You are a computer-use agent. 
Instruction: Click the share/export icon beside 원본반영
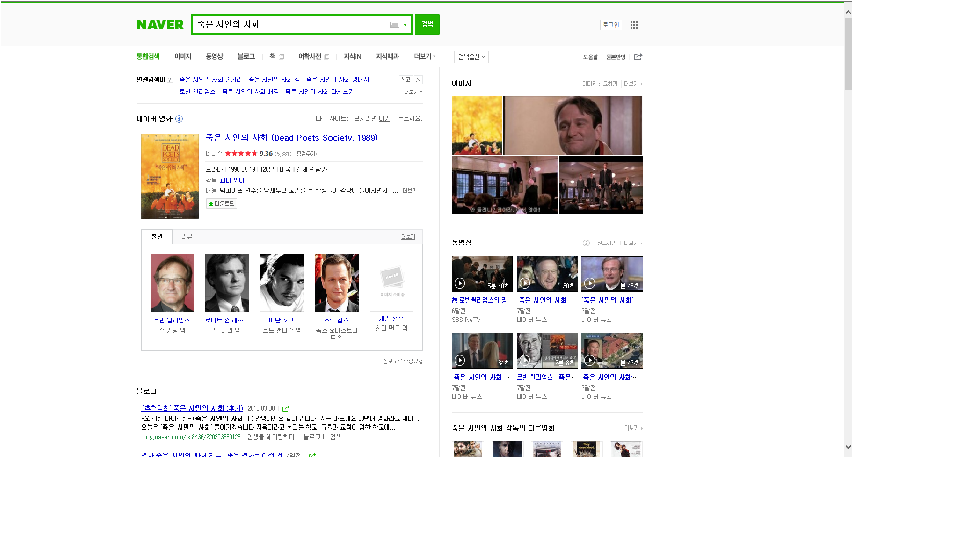click(638, 57)
